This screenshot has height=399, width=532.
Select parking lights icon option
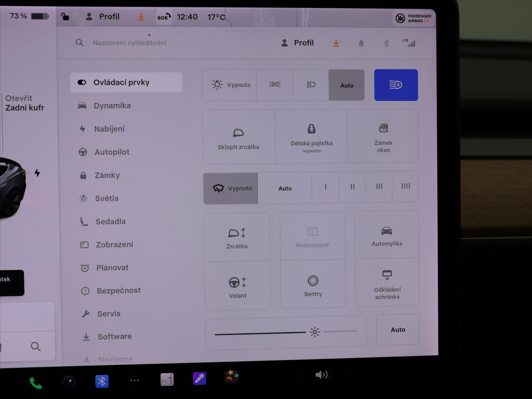[275, 85]
